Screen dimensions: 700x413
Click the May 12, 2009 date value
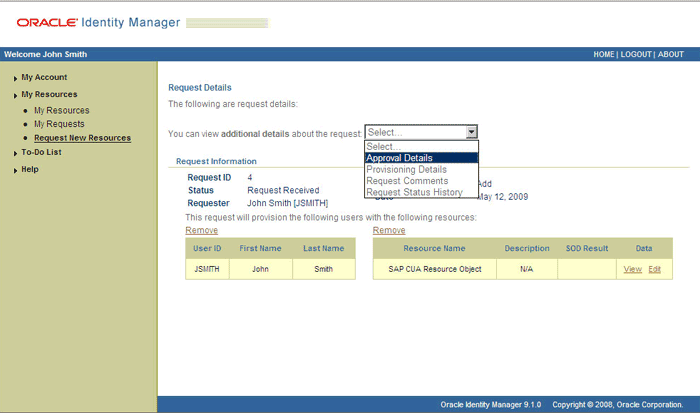(503, 197)
